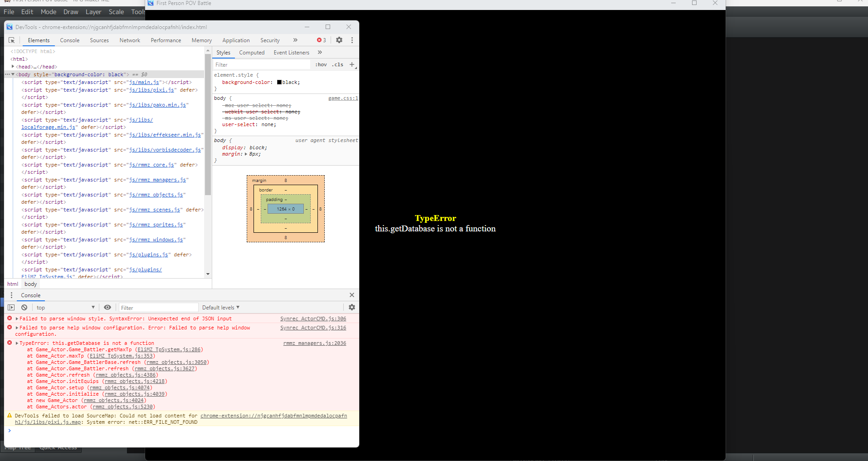Viewport: 868px width, 461px height.
Task: Close the console drawer
Action: [x=352, y=295]
